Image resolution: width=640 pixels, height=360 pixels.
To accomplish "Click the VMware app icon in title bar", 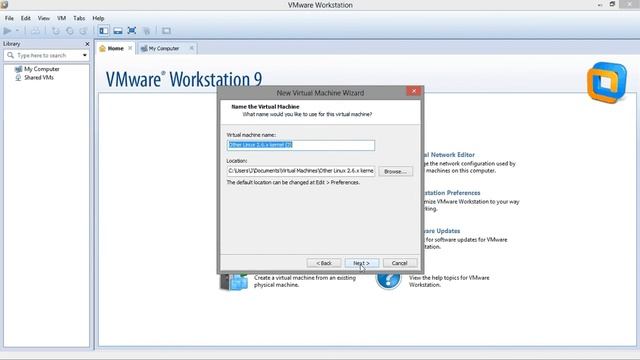I will [4, 4].
